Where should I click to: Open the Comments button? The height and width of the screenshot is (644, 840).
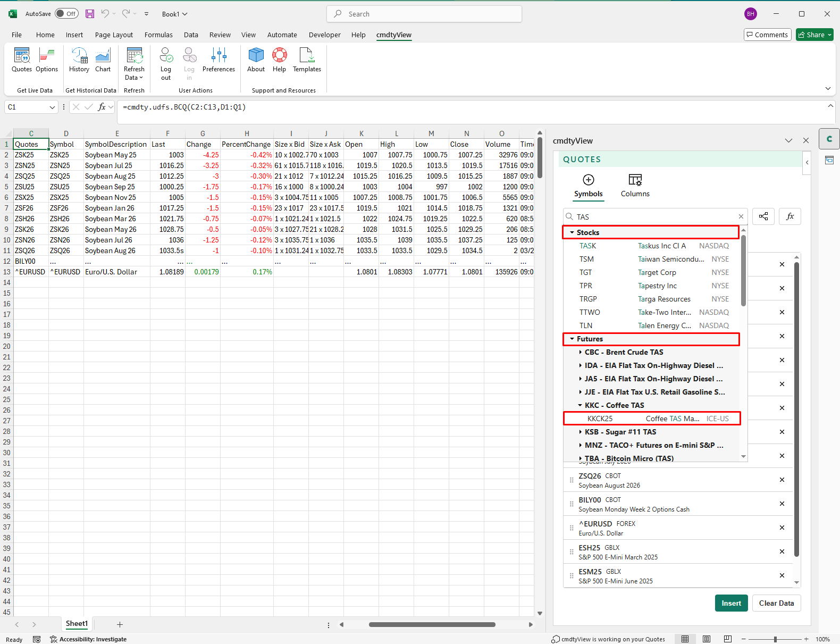(x=767, y=35)
